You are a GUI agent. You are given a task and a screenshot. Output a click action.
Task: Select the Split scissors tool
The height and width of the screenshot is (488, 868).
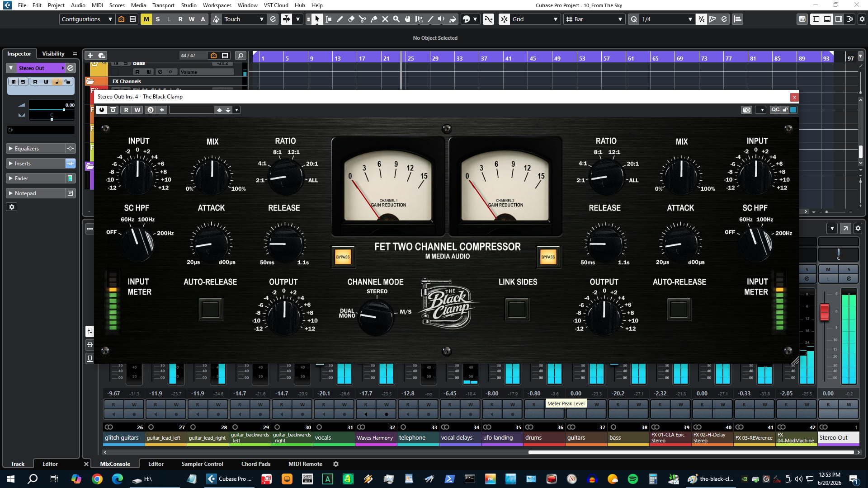tap(362, 19)
